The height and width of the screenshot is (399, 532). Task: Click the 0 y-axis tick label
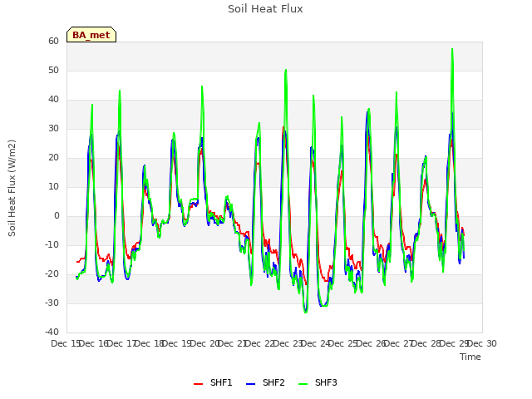(57, 216)
